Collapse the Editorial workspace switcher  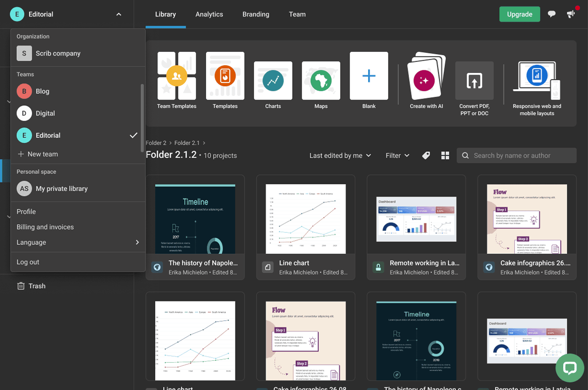pos(119,14)
